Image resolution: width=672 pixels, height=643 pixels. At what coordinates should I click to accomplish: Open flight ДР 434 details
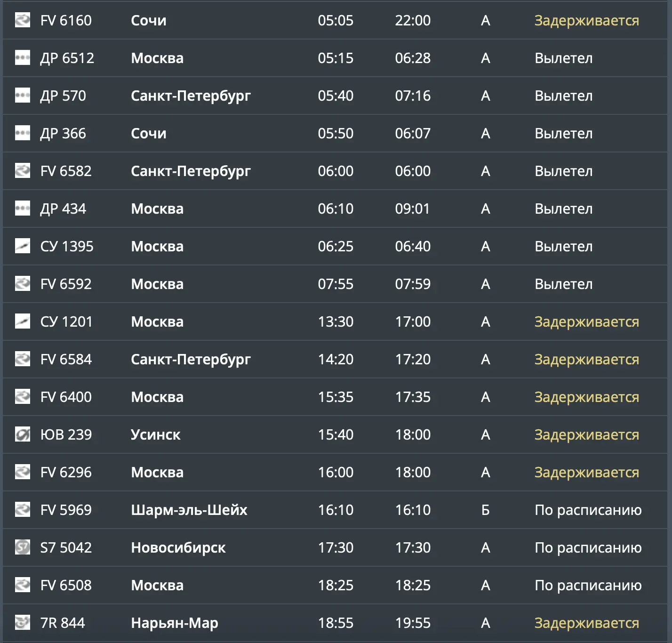(x=63, y=209)
